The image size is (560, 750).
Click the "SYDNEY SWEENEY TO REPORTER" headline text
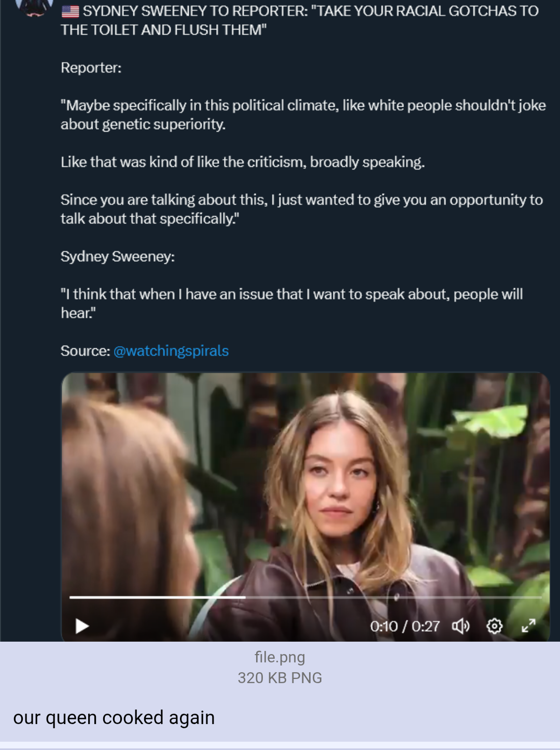pos(310,11)
